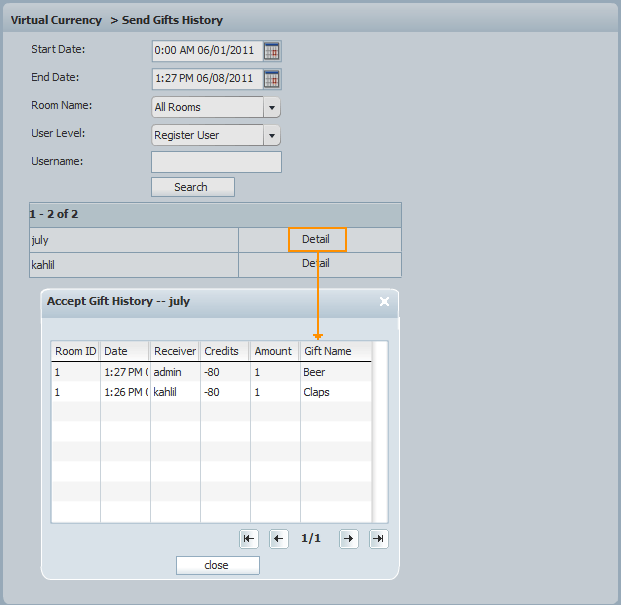The image size is (621, 605).
Task: Select the Beer gift row
Action: [x=211, y=372]
